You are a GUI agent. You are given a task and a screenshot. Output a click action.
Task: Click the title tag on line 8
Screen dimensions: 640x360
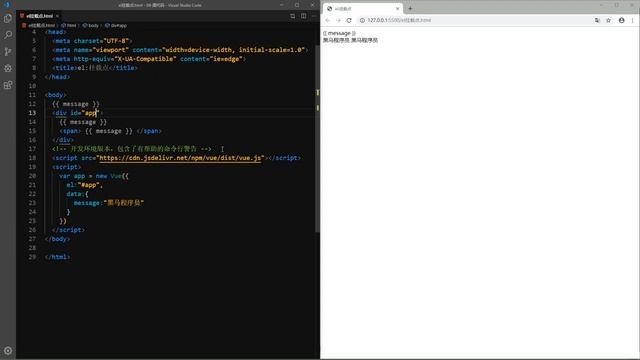point(95,68)
